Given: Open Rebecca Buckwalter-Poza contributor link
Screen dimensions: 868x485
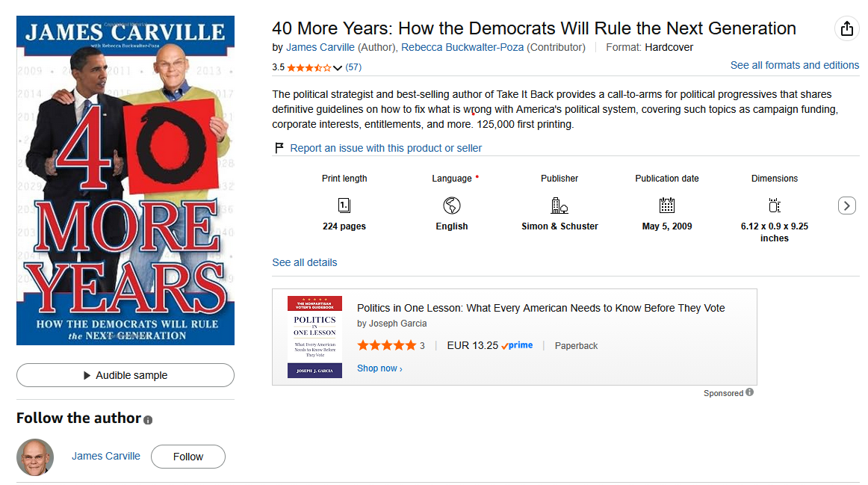Looking at the screenshot, I should pos(462,48).
